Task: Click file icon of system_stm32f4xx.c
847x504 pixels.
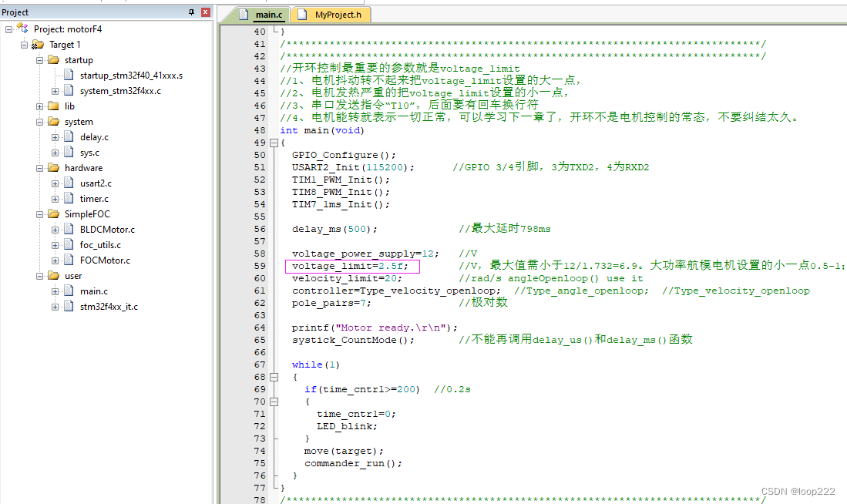Action: tap(69, 91)
